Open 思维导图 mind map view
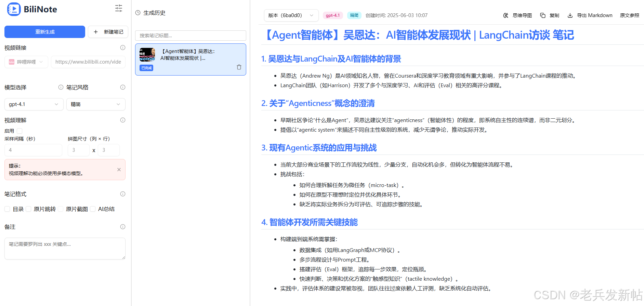 coord(517,15)
